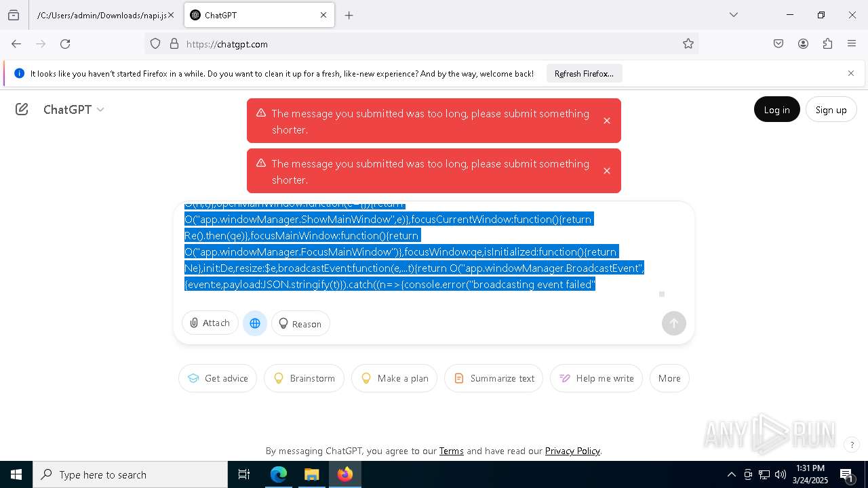Open the Terms link
The image size is (868, 488).
pos(452,451)
